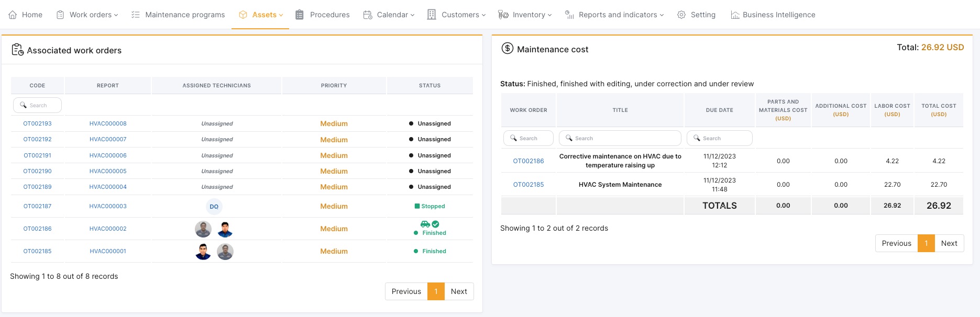The width and height of the screenshot is (980, 317).
Task: Click the Inventory icon in navbar
Action: click(503, 15)
